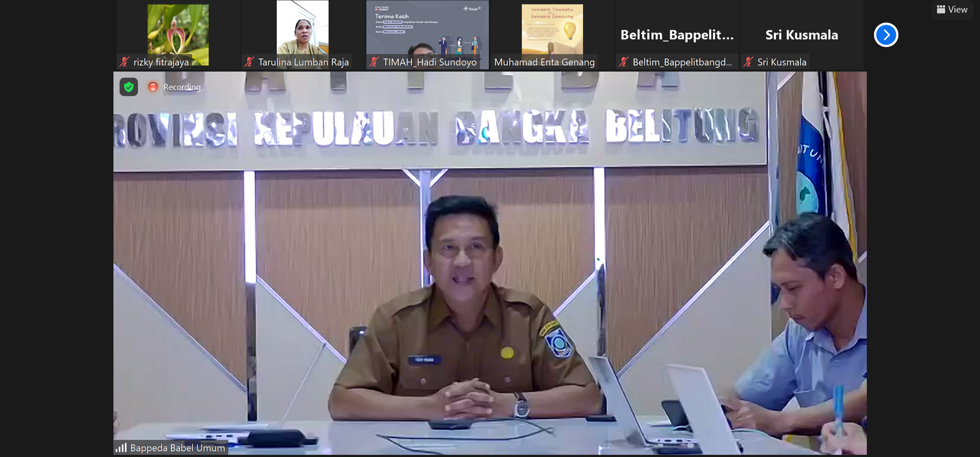Click the large Sri Kusmala tile title
This screenshot has width=980, height=457.
click(802, 35)
